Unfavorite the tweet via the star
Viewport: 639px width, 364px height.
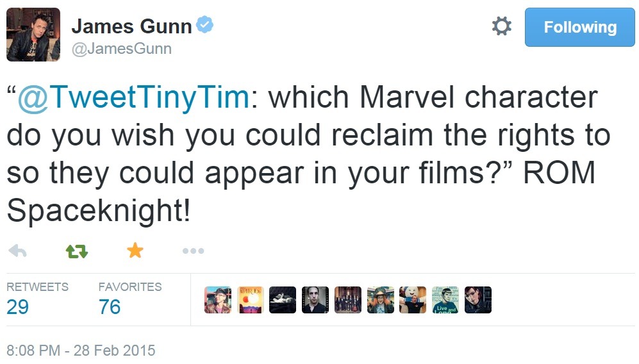pos(135,251)
